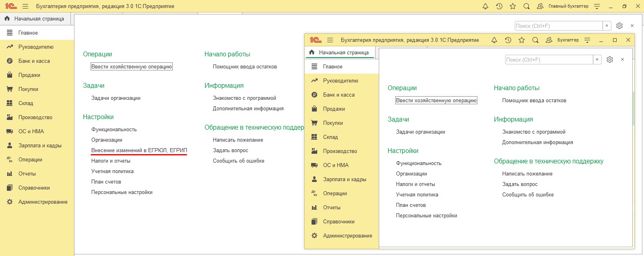Click Задать вопрос in front window
The width and height of the screenshot is (644, 256).
(x=520, y=184)
